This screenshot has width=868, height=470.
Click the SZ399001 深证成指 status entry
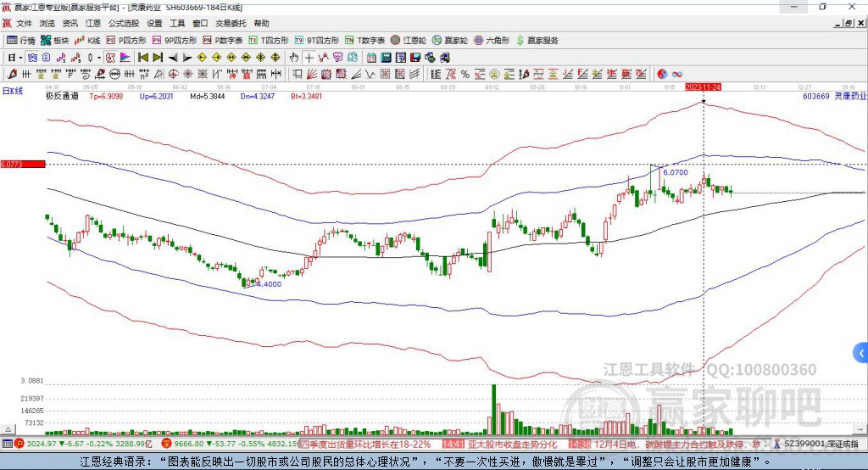821,444
